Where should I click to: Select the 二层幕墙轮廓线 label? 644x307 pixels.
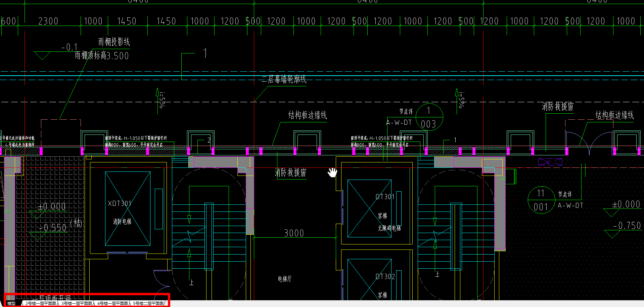pos(284,79)
